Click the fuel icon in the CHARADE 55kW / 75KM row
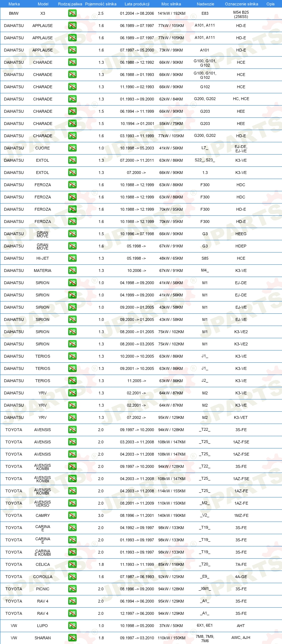 coord(72,124)
